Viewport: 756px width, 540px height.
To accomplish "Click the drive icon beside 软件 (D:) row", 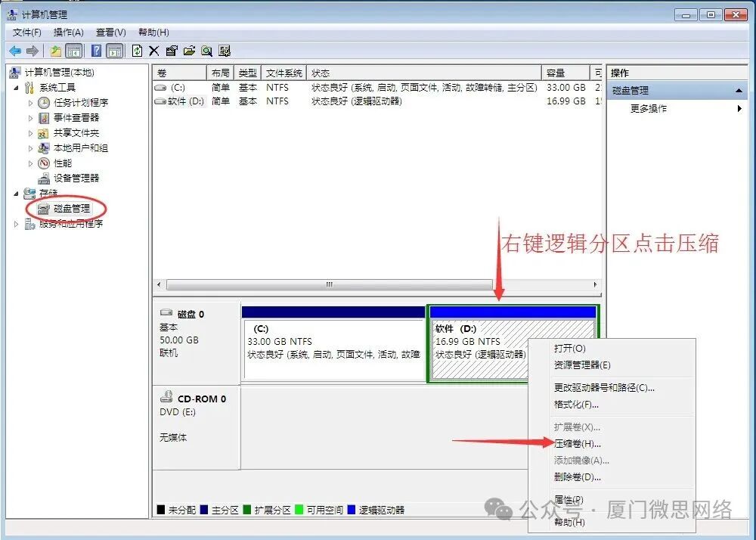I will pos(160,101).
